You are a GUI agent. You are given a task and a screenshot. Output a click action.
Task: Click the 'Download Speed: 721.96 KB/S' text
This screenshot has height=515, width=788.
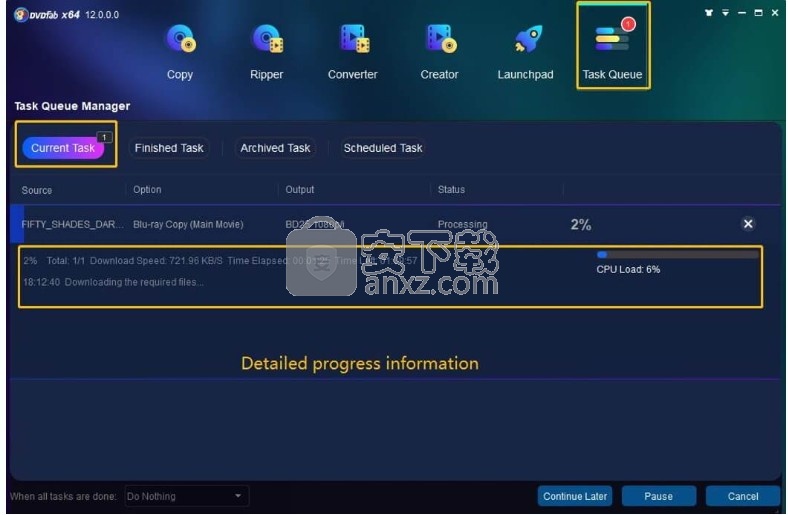(156, 260)
